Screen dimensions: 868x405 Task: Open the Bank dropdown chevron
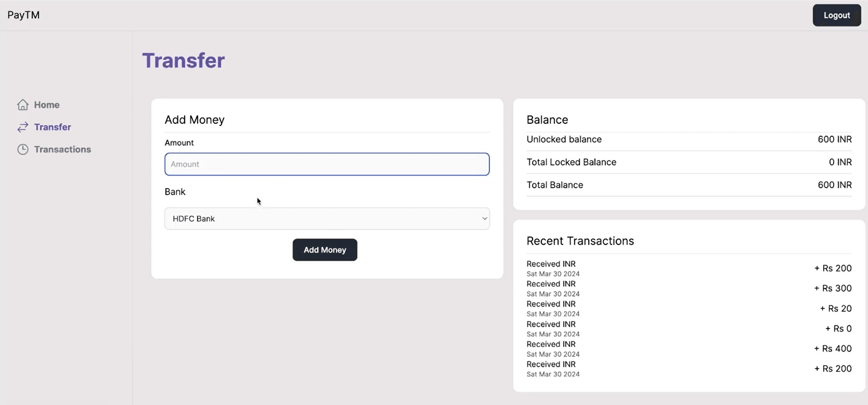click(484, 218)
